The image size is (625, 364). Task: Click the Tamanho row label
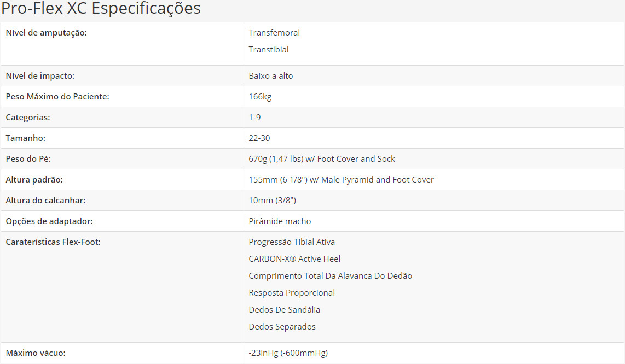click(25, 138)
